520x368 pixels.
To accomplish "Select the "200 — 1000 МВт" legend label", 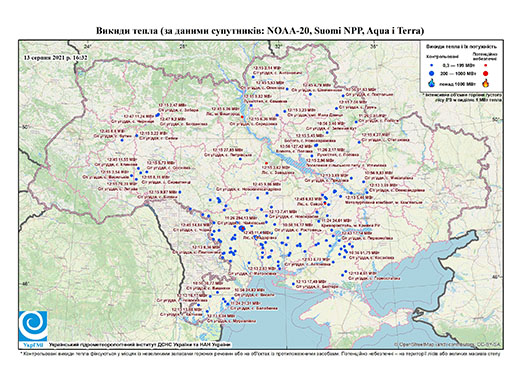I will pos(459,73).
